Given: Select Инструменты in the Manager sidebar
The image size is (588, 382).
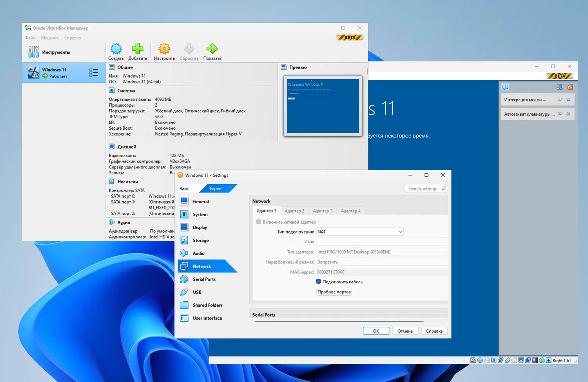Looking at the screenshot, I should (64, 52).
